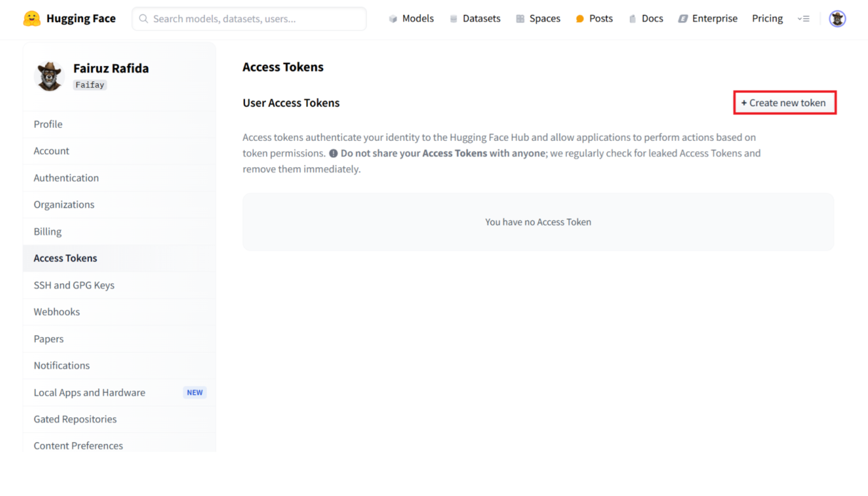Open Spaces via its grid icon

click(x=520, y=19)
